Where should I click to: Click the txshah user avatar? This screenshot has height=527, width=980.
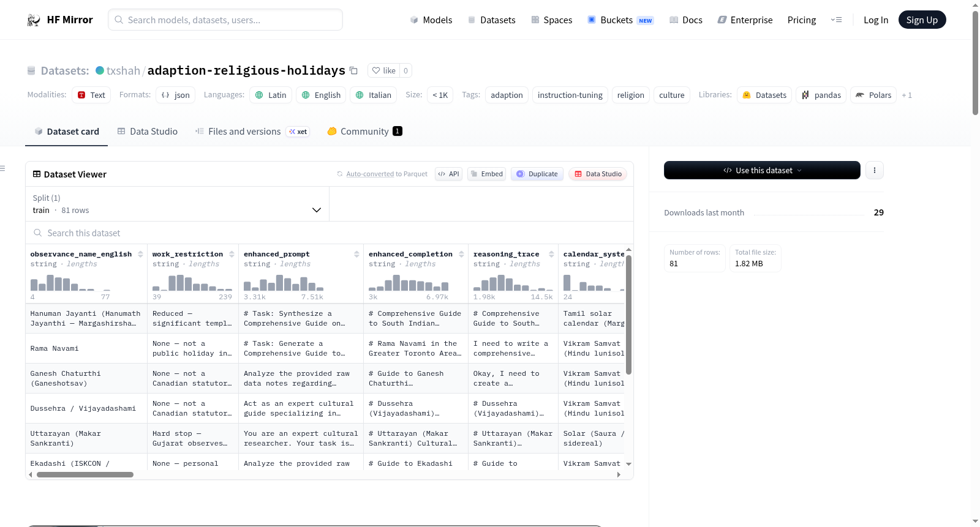click(x=100, y=70)
